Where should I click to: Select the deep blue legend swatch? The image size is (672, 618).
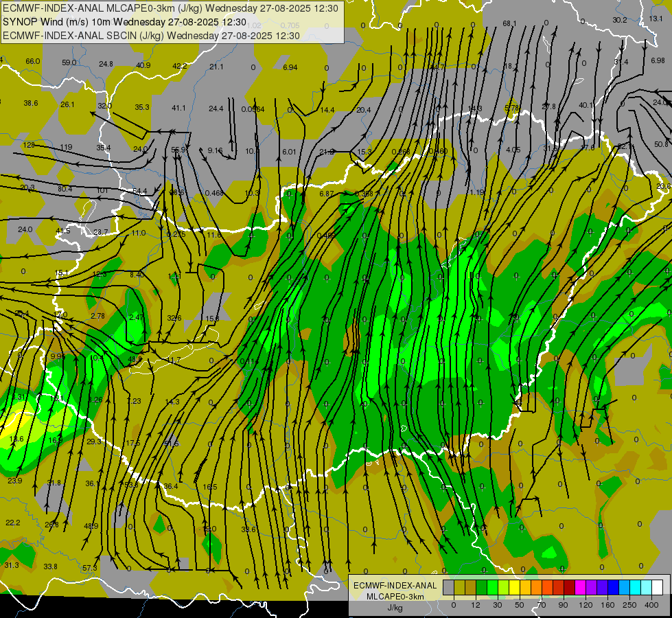tap(614, 587)
